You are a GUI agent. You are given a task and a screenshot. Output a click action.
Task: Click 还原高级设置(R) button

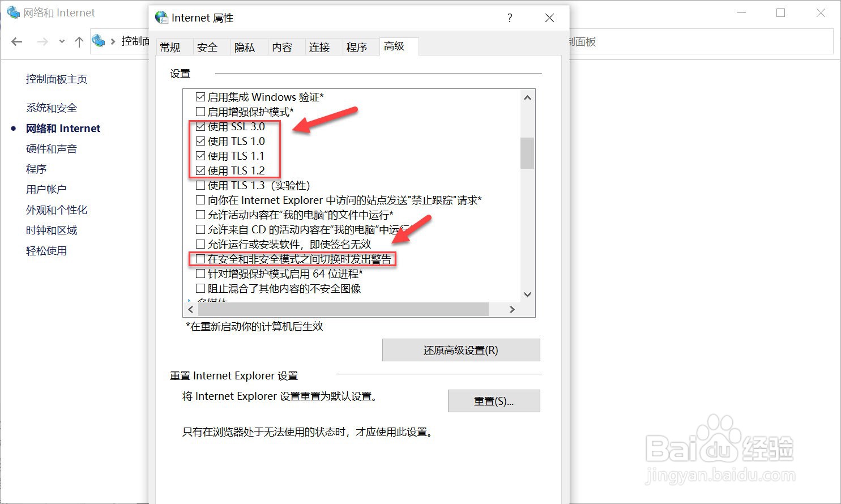pos(461,350)
